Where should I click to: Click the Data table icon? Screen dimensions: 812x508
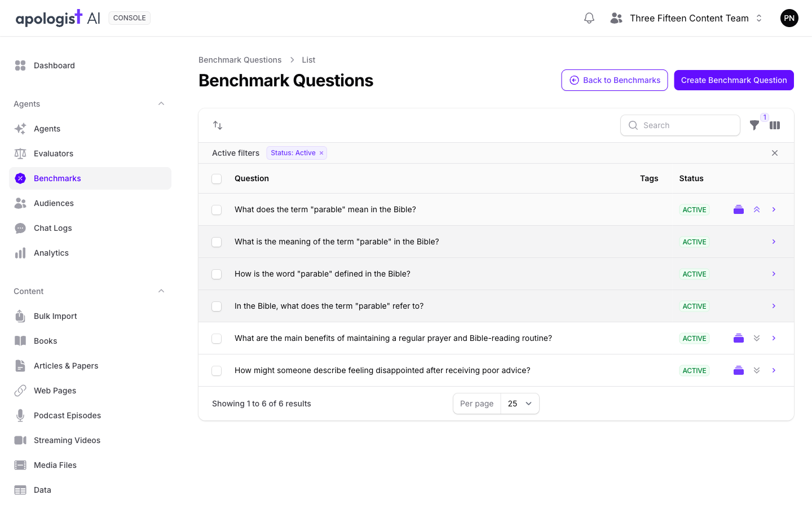20,490
